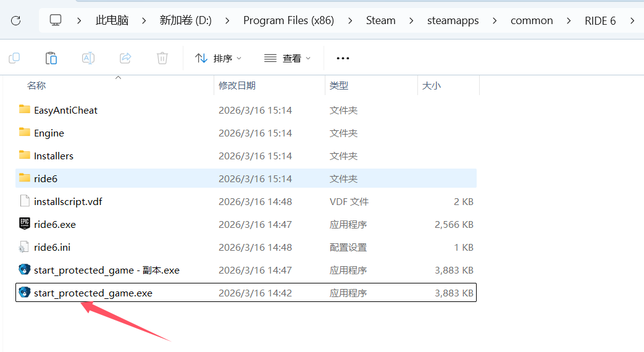Click the This PC monitor icon
Screen dimensions: 644x352
coord(56,20)
